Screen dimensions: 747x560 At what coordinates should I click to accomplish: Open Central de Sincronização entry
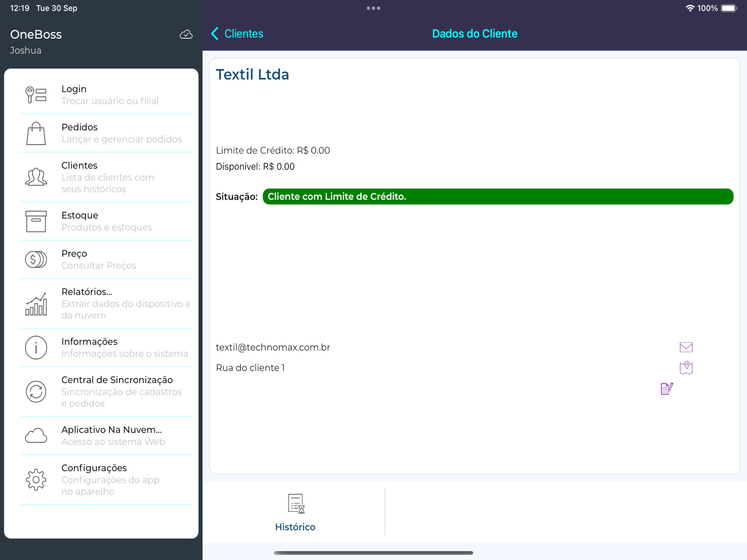(x=106, y=392)
